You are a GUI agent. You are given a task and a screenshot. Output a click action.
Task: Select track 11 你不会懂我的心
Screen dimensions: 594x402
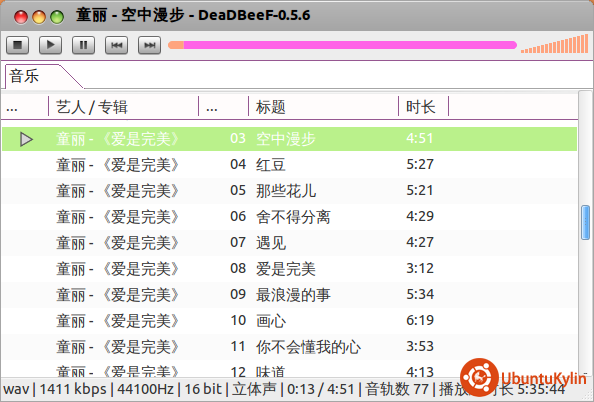[289, 347]
